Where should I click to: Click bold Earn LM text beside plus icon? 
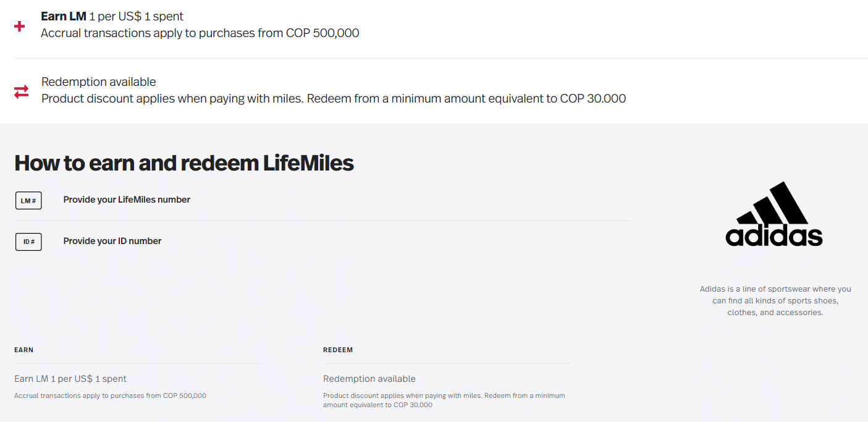[64, 17]
